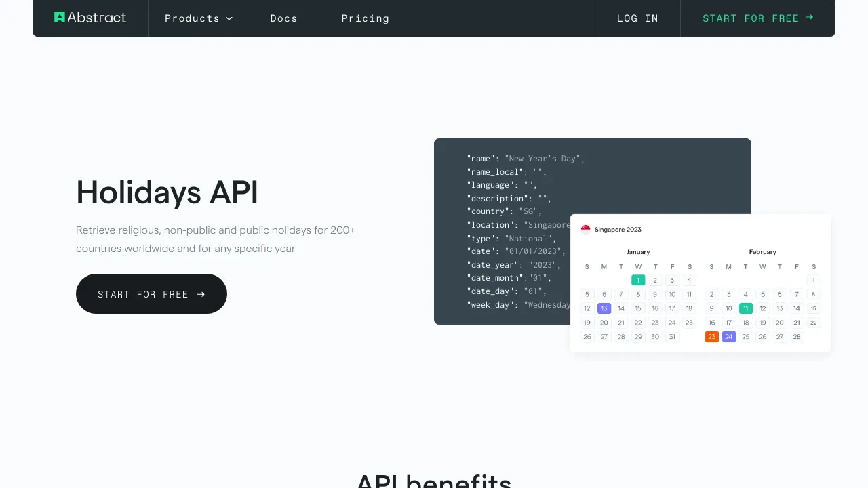Pick January 31 in the calendar
Viewport: 868px width, 488px height.
coord(672,337)
